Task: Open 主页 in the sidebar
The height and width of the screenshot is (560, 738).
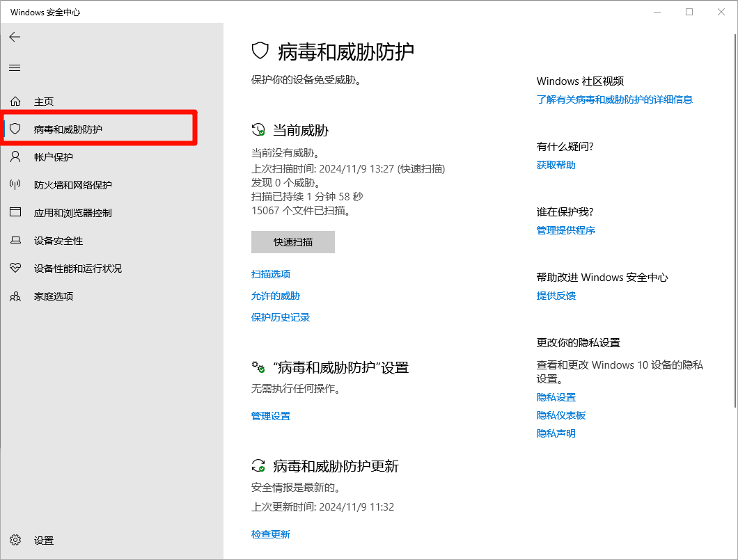Action: click(x=44, y=102)
